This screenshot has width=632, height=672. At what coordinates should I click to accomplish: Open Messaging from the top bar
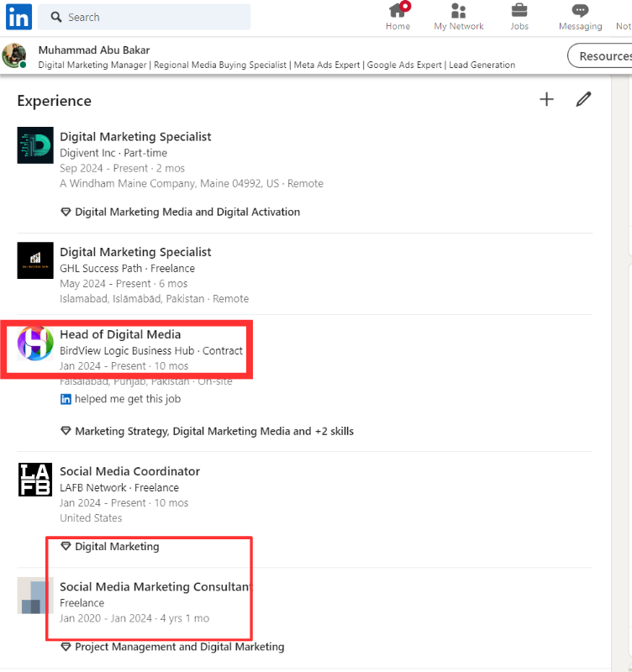pyautogui.click(x=580, y=17)
